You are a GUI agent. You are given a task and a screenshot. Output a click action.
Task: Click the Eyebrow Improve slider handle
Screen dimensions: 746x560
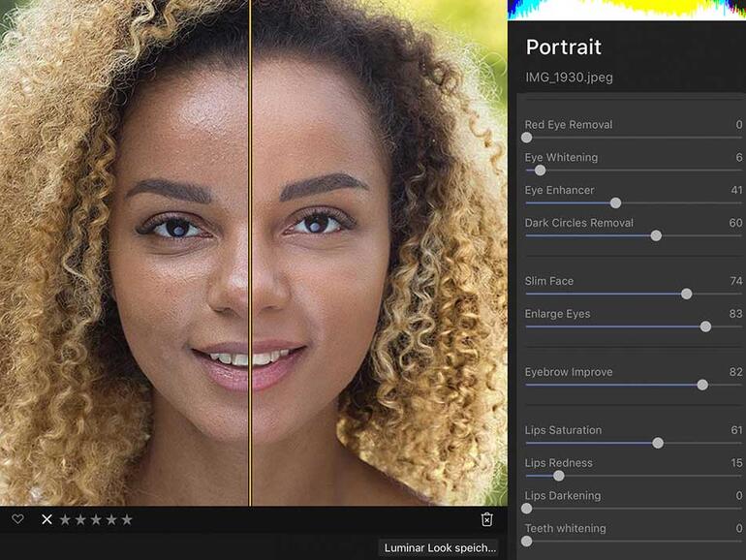[702, 385]
